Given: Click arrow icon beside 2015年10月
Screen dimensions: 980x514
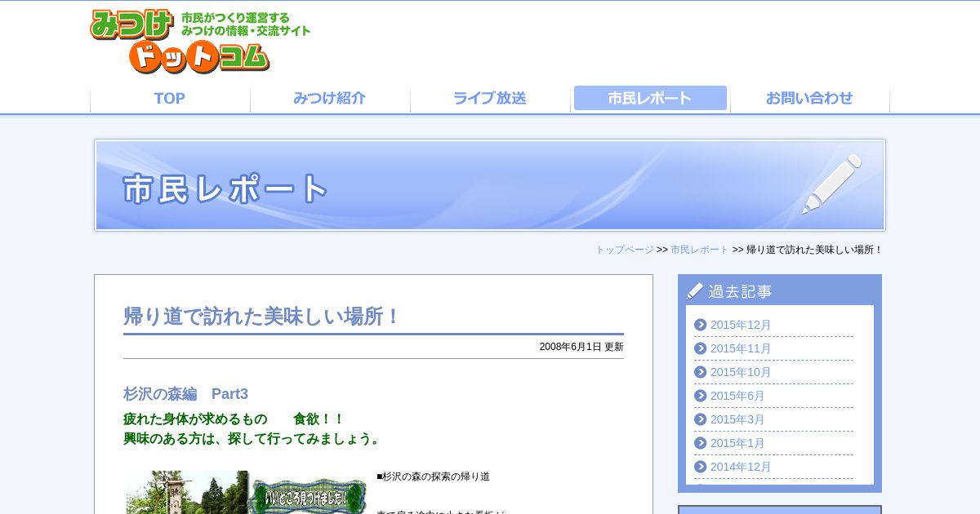Looking at the screenshot, I should (701, 372).
